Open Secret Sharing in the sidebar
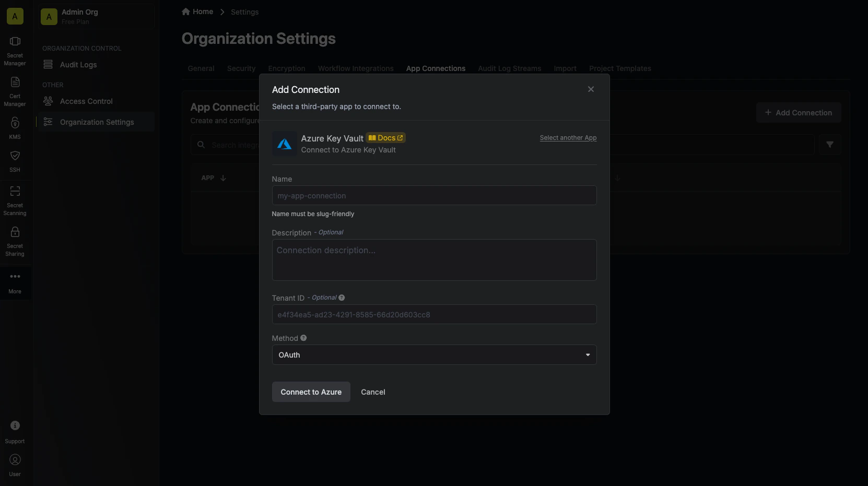The width and height of the screenshot is (868, 486). (x=15, y=241)
